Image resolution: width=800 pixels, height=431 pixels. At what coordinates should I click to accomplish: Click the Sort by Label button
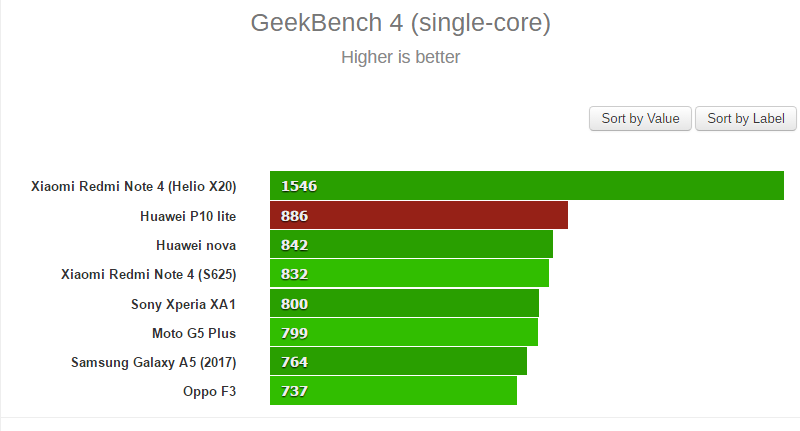tap(745, 118)
